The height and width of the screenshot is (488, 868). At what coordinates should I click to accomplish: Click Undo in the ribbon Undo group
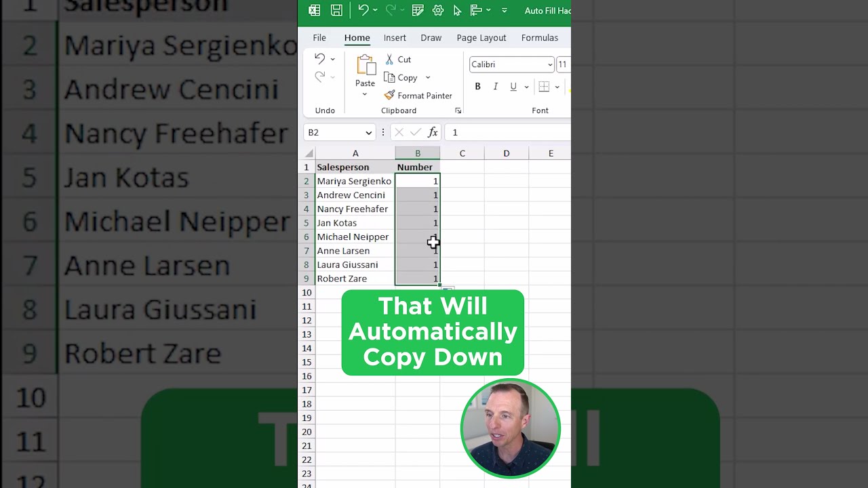(320, 59)
